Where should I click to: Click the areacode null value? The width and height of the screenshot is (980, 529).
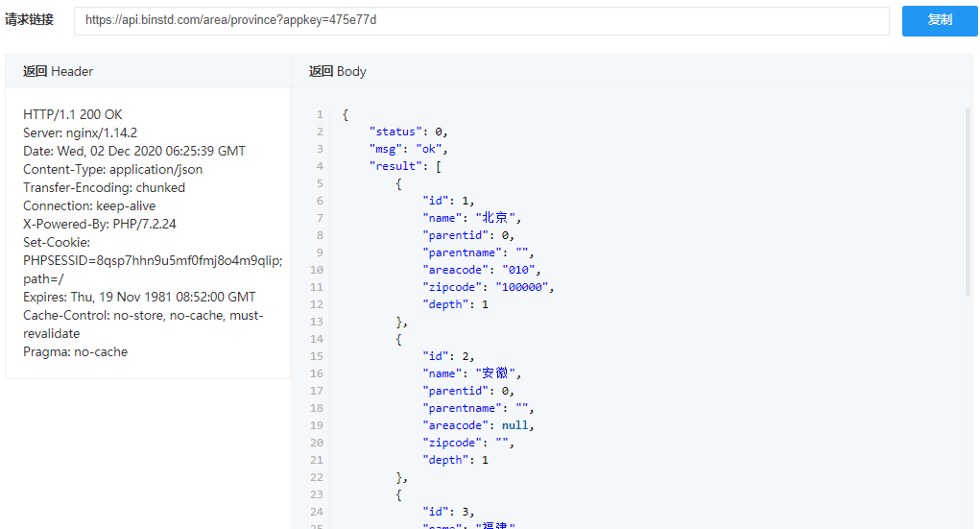pyautogui.click(x=516, y=425)
